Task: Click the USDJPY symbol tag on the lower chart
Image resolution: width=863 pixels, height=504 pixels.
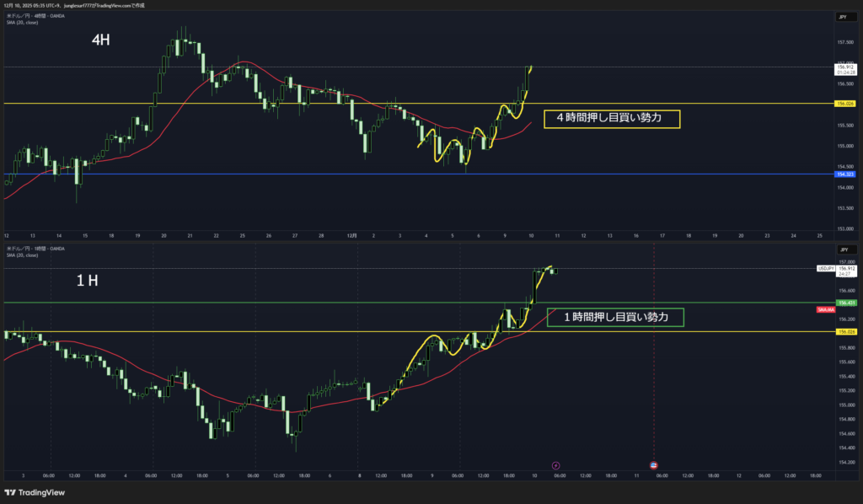Action: (x=825, y=268)
